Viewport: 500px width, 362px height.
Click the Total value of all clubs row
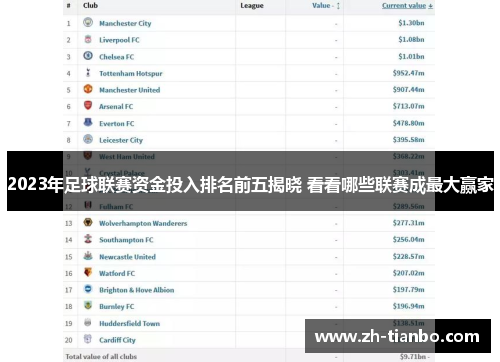point(249,355)
